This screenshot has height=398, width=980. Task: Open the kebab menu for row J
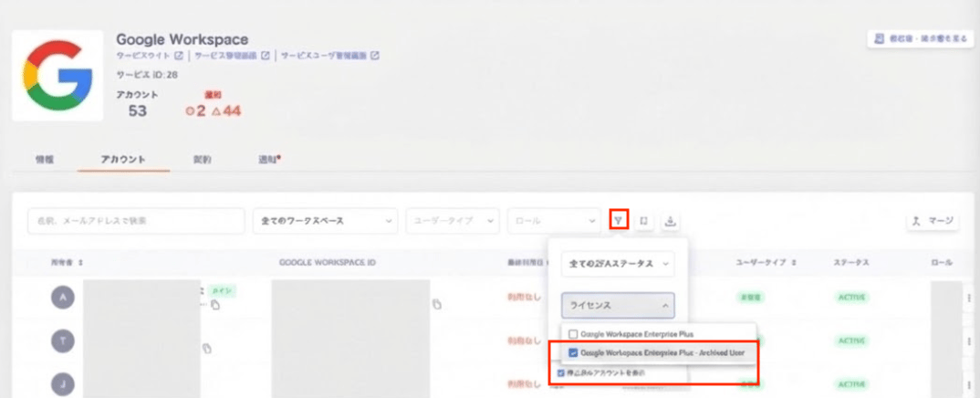tap(969, 384)
